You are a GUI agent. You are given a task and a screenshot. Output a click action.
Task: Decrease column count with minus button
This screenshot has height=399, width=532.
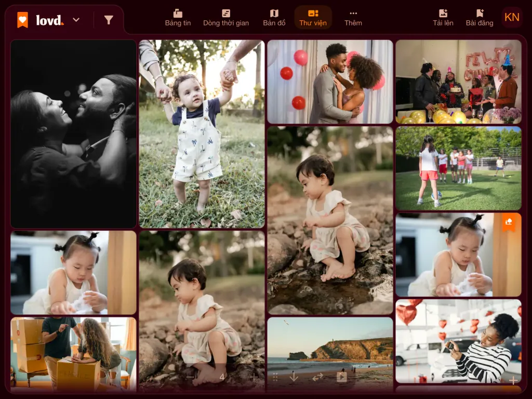190,377
